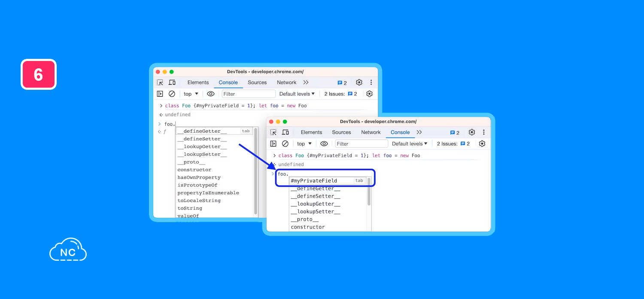644x299 pixels.
Task: Open Sources tab in front DevTools window
Action: (341, 132)
